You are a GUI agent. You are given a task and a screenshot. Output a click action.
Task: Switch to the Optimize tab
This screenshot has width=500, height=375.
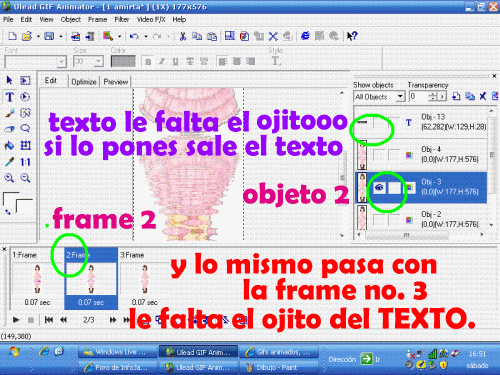click(84, 82)
